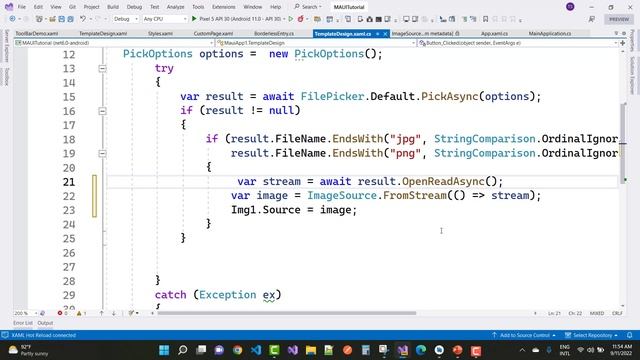Screen dimensions: 640x360
Task: Click the Save All toolbar icon
Action: coord(71,19)
